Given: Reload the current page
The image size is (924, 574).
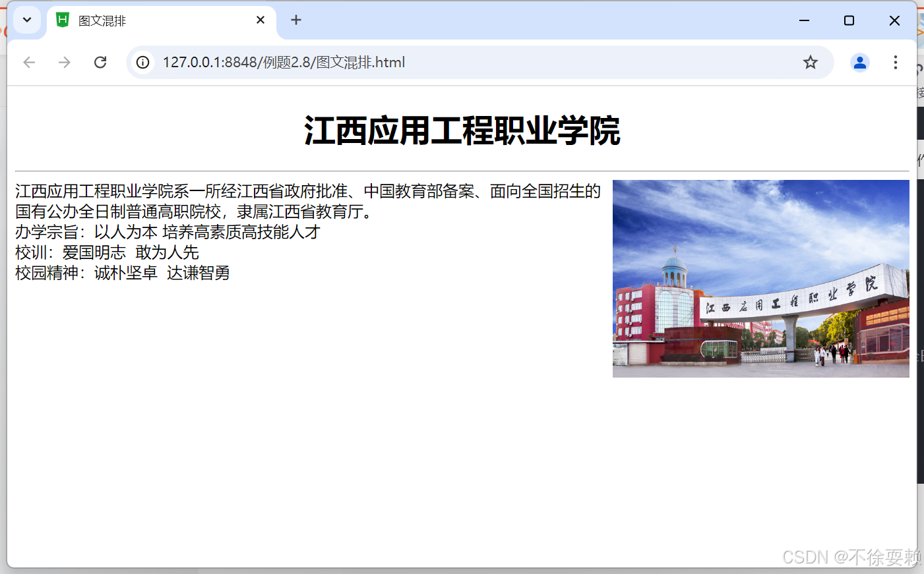Looking at the screenshot, I should [x=100, y=63].
